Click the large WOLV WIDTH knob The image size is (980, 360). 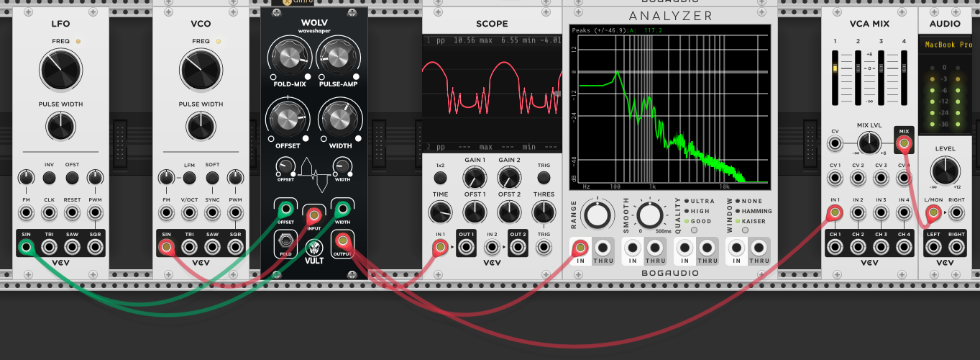click(x=341, y=118)
